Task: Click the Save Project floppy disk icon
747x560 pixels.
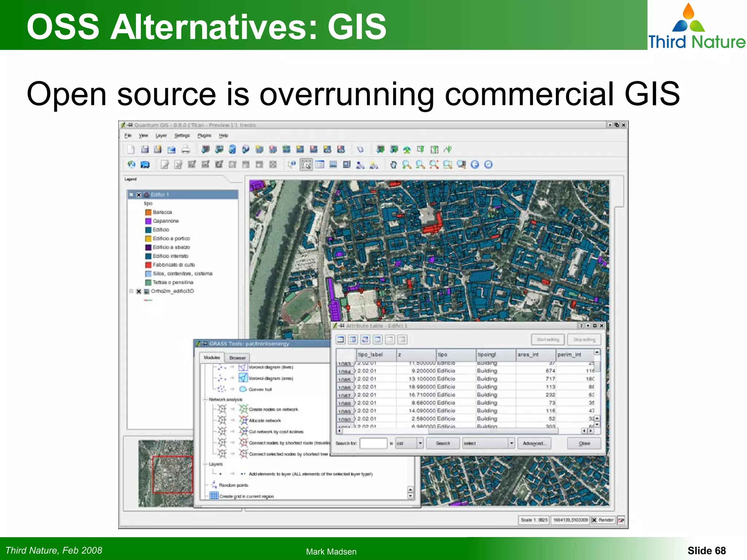Action: 145,149
